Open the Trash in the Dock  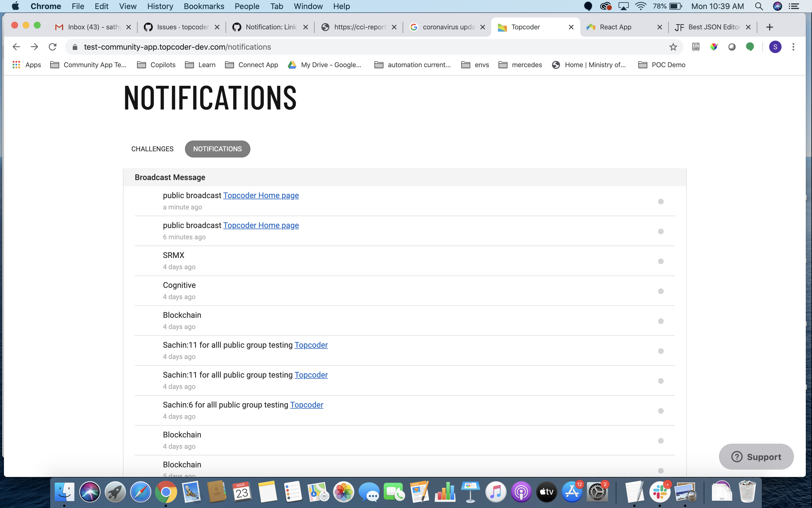[747, 492]
